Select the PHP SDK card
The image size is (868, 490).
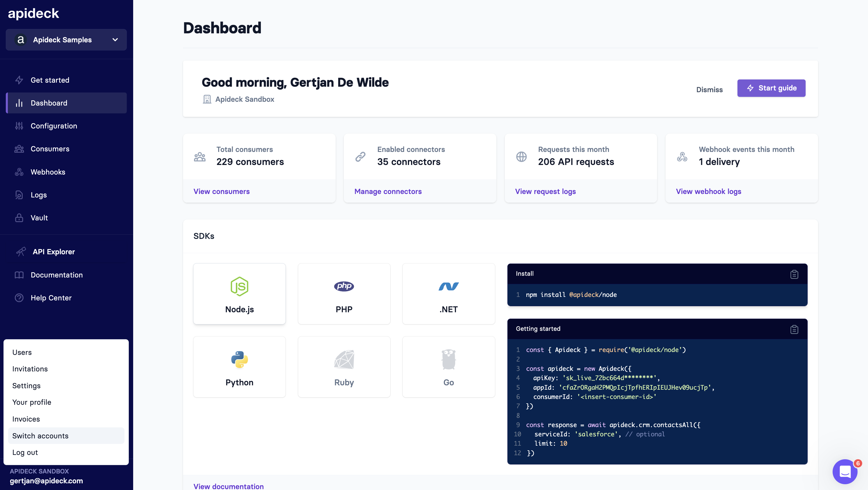[x=344, y=294]
